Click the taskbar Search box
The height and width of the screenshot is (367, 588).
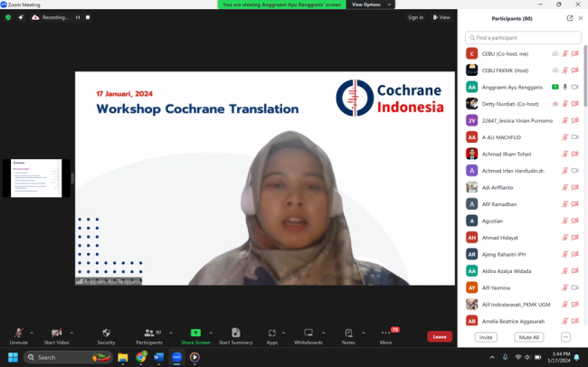click(68, 357)
